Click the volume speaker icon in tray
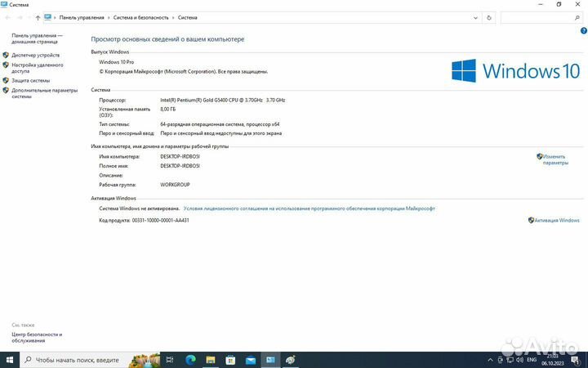 pyautogui.click(x=520, y=360)
